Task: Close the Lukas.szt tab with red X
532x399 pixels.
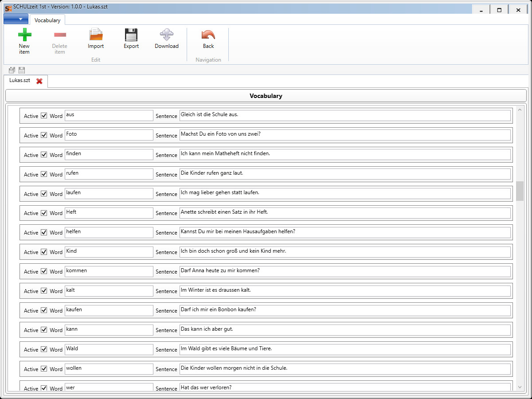Action: 39,81
